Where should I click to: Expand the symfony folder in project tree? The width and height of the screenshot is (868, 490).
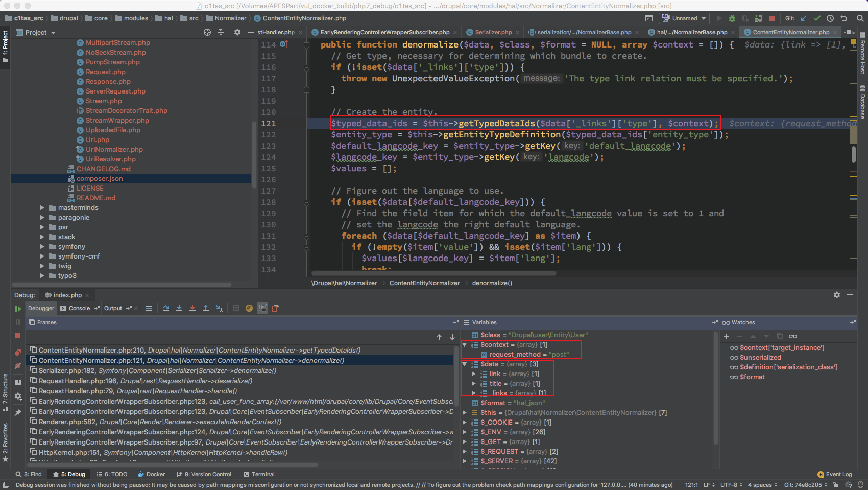pos(42,247)
